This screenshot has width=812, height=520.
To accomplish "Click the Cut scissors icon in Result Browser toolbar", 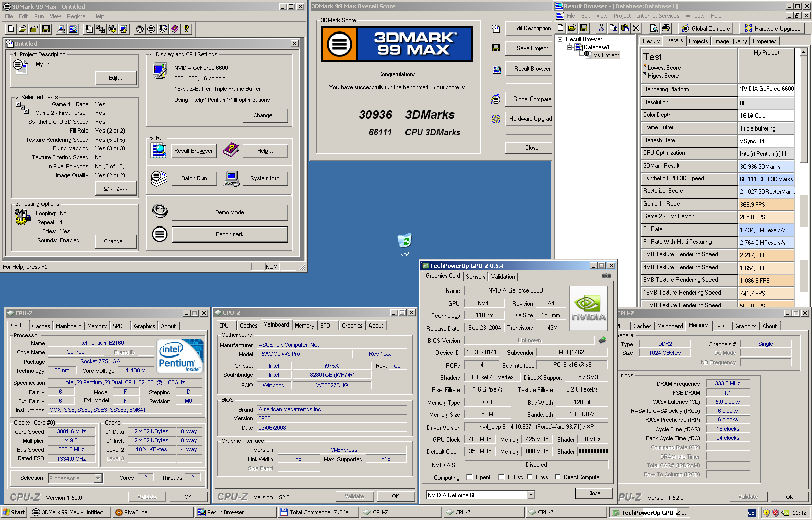I will [601, 28].
